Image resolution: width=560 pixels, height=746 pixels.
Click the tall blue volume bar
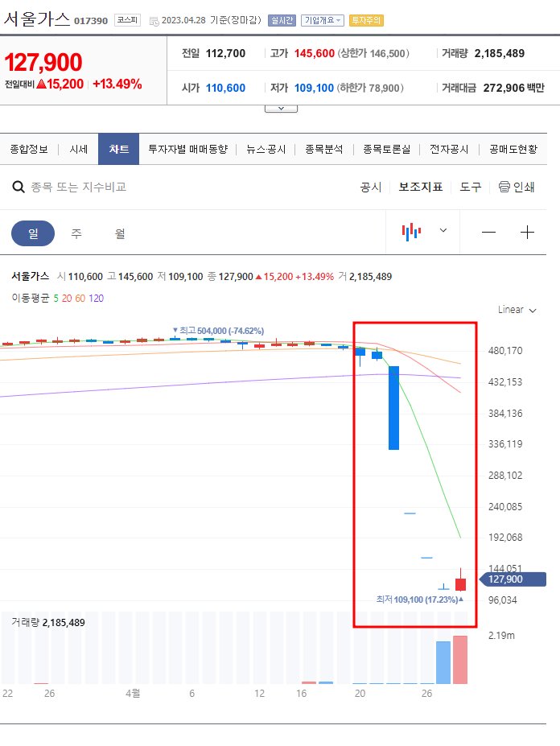click(443, 663)
